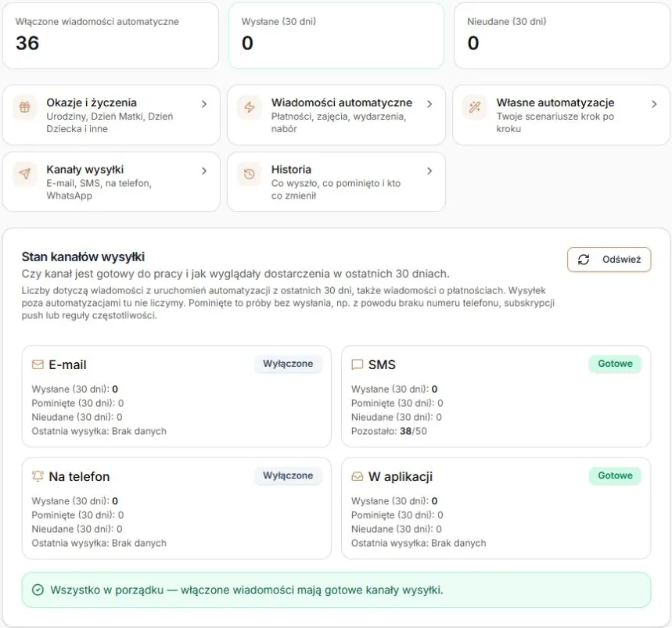The image size is (672, 628).
Task: Go to the Wiadomości automatyczne card title
Action: coord(342,102)
